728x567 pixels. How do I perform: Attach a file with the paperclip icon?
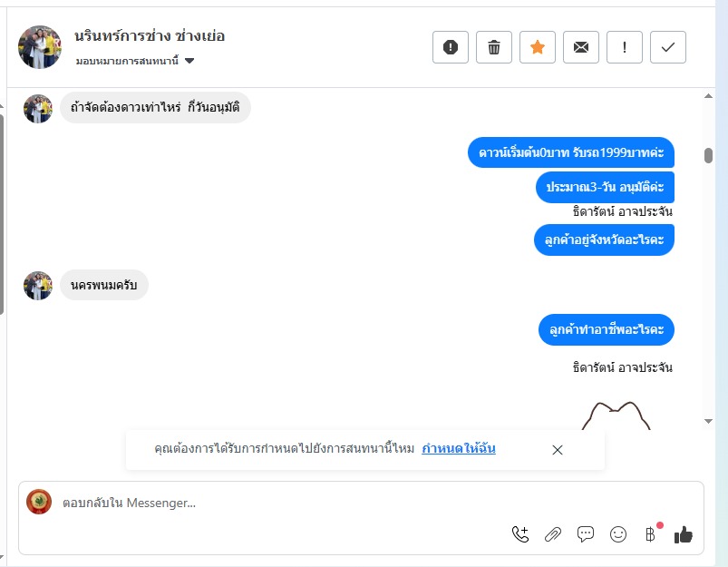(x=553, y=534)
